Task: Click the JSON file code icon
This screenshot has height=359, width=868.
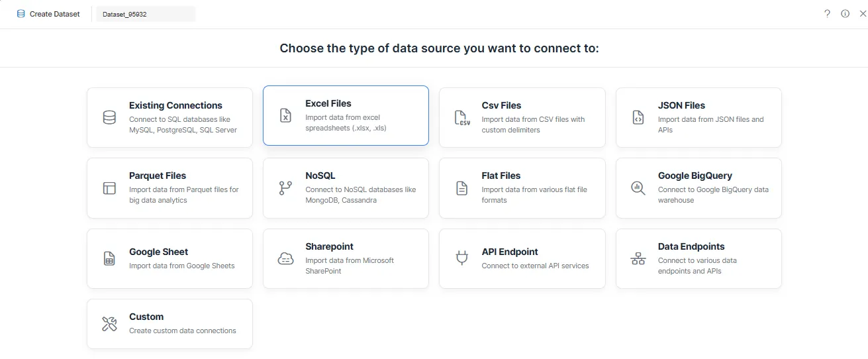Action: click(x=638, y=118)
